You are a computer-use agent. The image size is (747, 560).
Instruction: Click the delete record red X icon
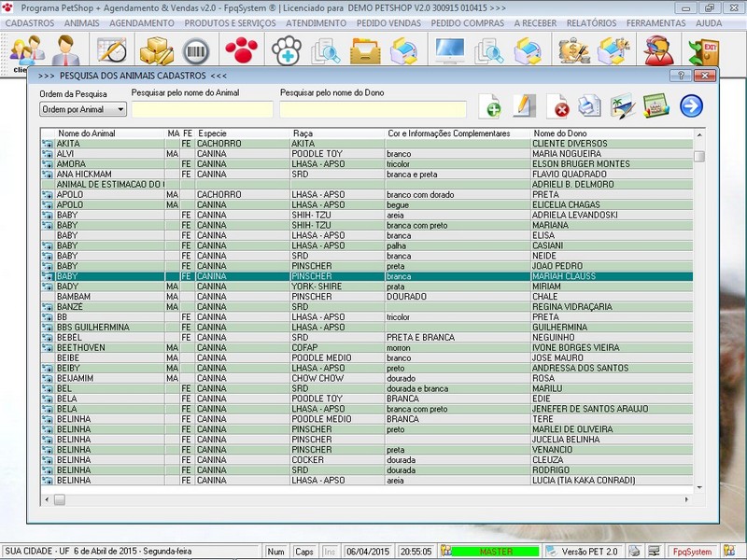point(557,106)
